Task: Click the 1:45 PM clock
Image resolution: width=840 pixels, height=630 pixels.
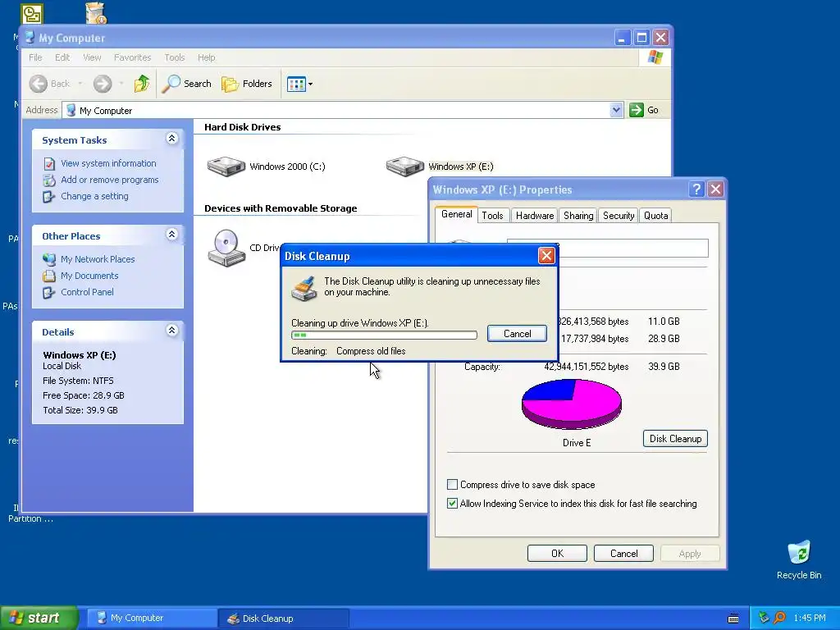Action: point(810,618)
